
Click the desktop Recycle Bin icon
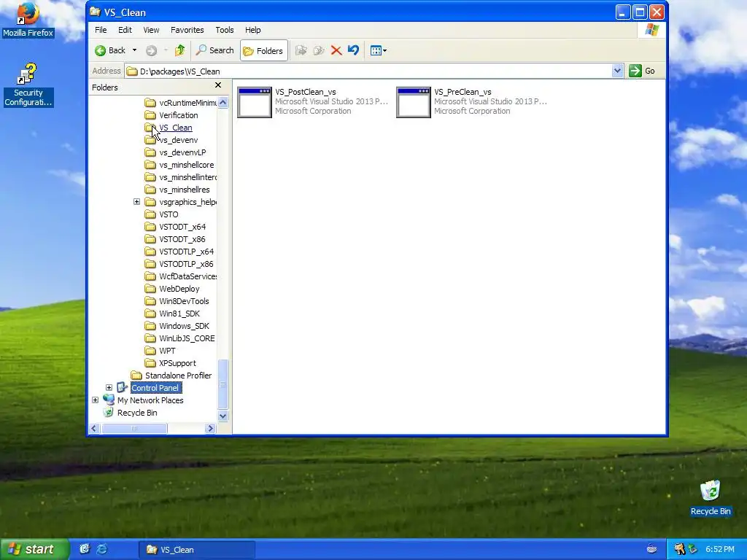(711, 498)
